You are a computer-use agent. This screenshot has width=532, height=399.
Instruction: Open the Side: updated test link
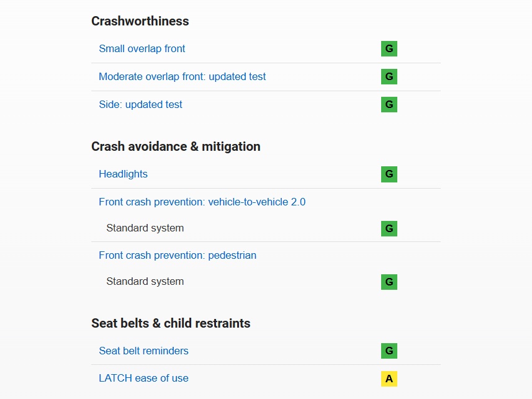(x=140, y=104)
